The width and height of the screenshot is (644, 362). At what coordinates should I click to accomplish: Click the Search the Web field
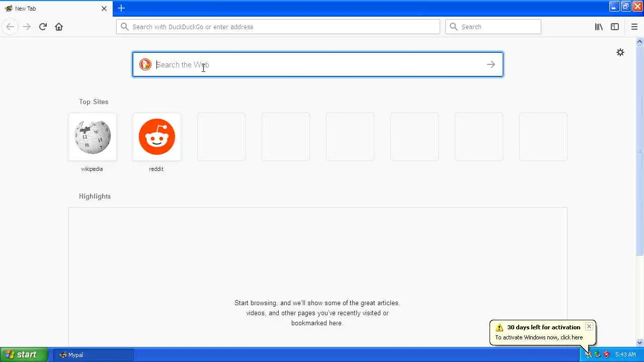(x=318, y=64)
